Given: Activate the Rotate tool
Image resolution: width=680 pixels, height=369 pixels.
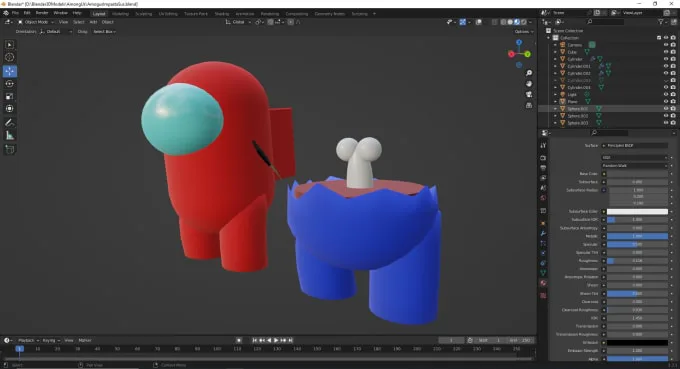Looking at the screenshot, I should 10,84.
